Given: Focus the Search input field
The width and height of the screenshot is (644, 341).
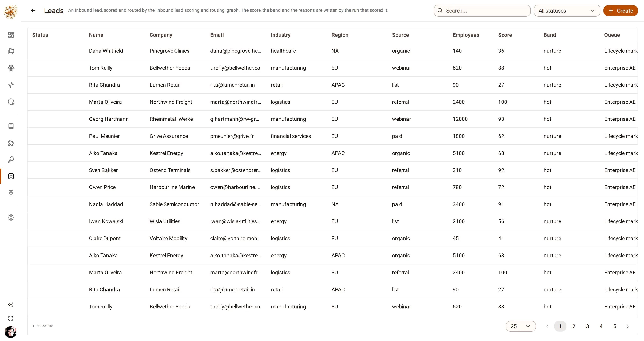Looking at the screenshot, I should pos(482,11).
